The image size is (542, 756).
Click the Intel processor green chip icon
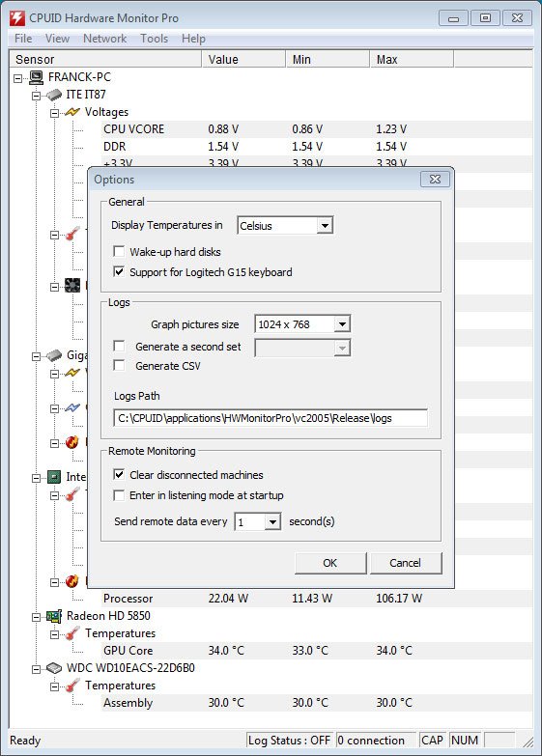[x=54, y=477]
